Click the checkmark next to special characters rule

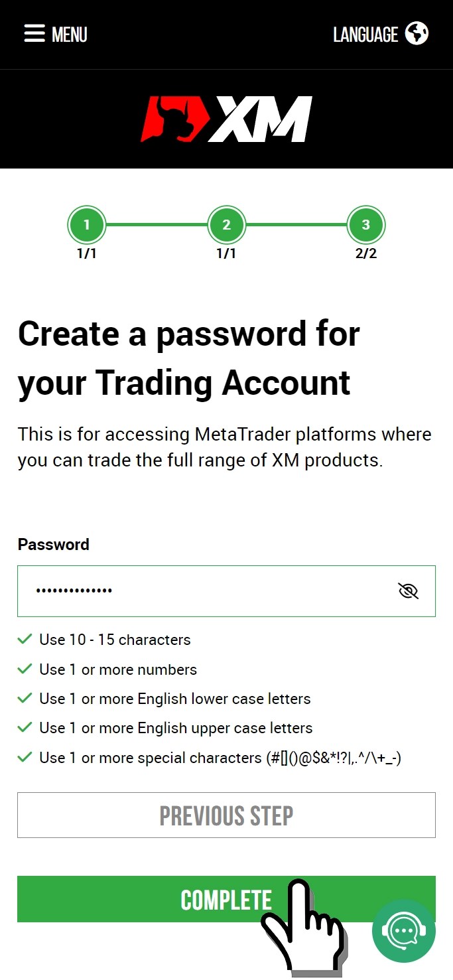(25, 757)
